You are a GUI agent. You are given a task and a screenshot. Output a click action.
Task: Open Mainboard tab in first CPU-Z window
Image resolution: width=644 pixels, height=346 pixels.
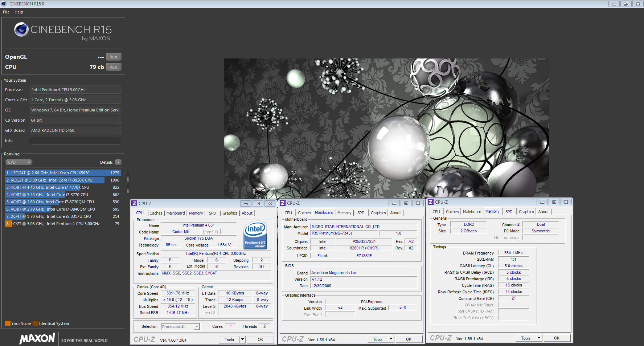tap(176, 213)
